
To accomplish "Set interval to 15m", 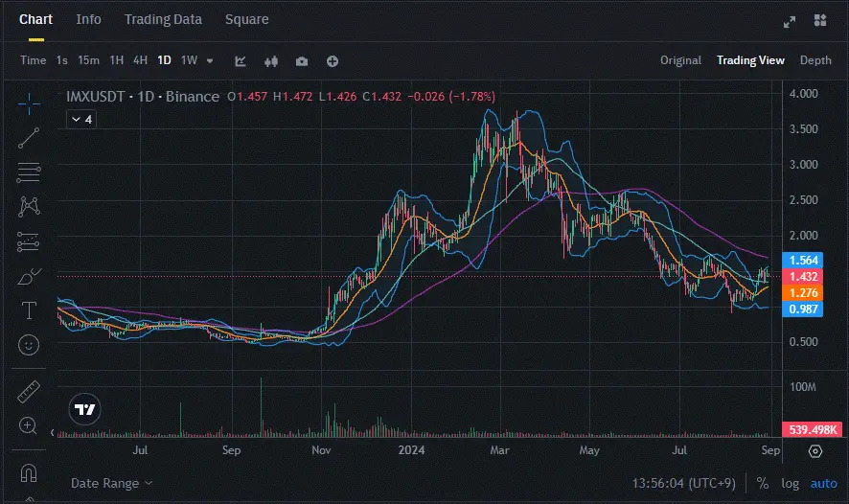I will click(x=88, y=60).
